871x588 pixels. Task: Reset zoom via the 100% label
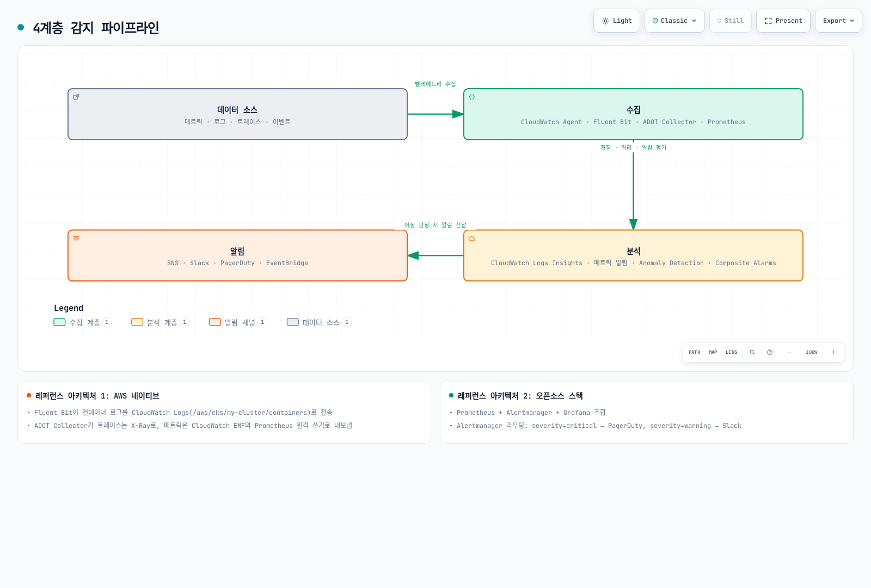(812, 352)
